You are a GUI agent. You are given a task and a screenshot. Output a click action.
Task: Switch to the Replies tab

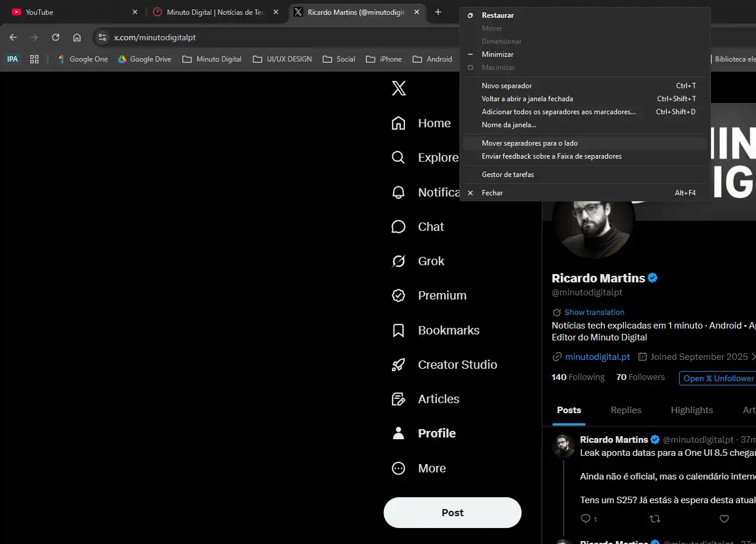[x=626, y=410]
